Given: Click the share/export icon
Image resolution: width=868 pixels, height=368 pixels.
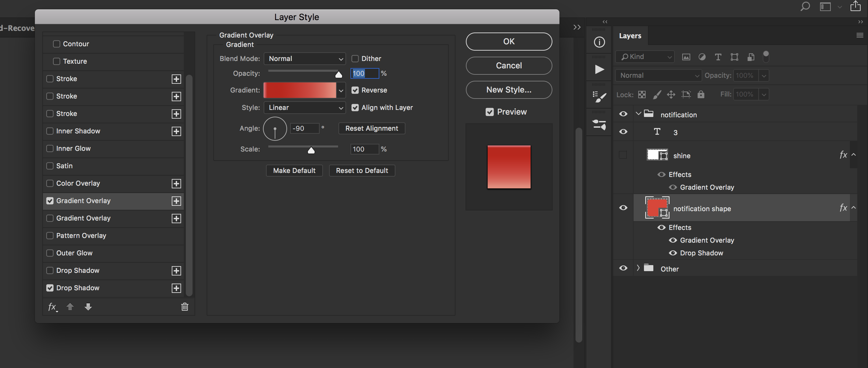Looking at the screenshot, I should tap(856, 6).
